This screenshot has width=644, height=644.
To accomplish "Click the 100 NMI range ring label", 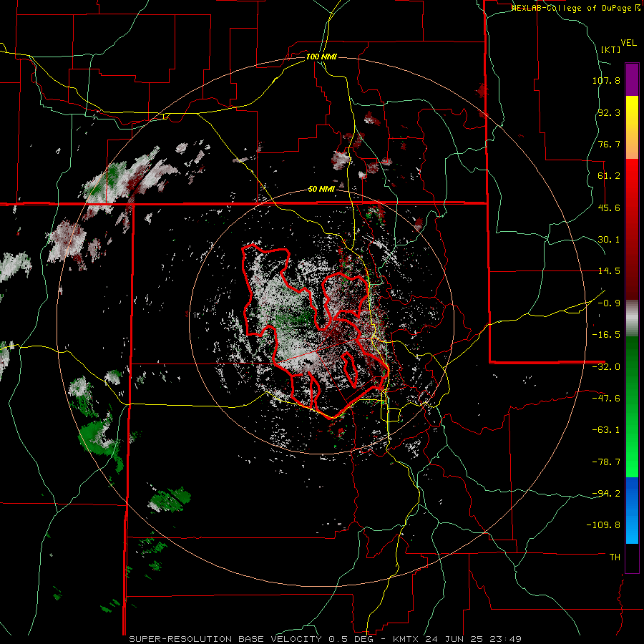I will (x=321, y=57).
